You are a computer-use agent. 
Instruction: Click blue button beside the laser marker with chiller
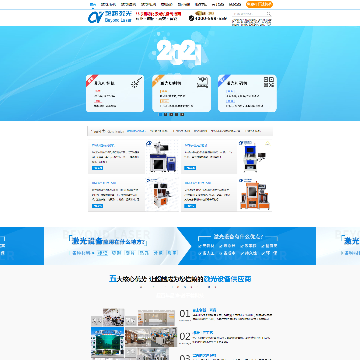pos(97,168)
